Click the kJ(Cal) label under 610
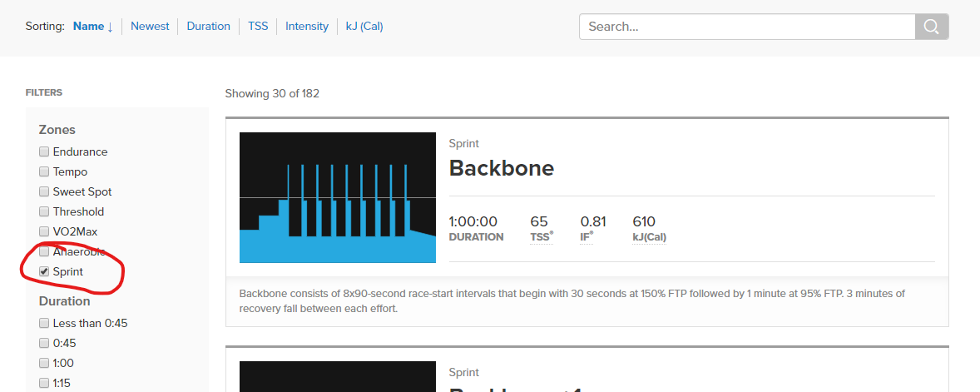This screenshot has width=980, height=392. tap(650, 237)
